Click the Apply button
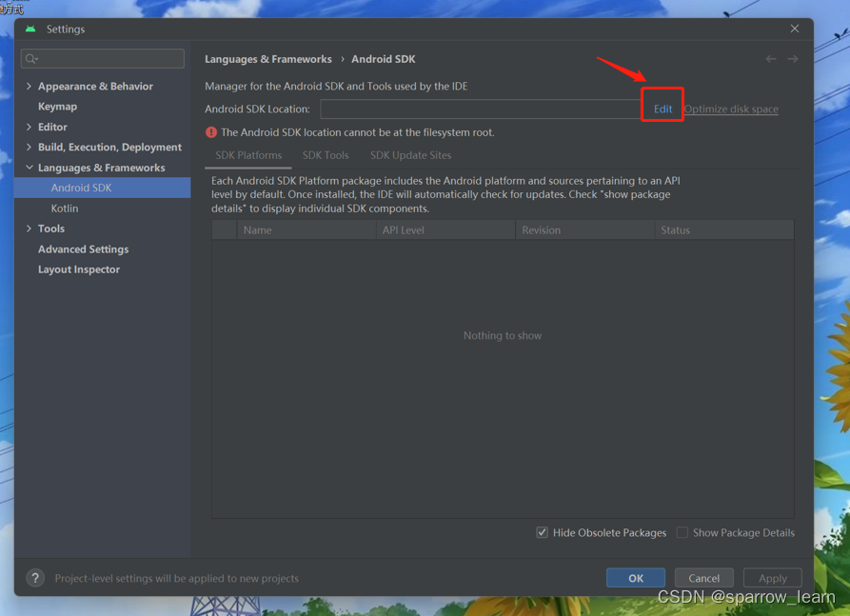The height and width of the screenshot is (616, 850). [773, 578]
